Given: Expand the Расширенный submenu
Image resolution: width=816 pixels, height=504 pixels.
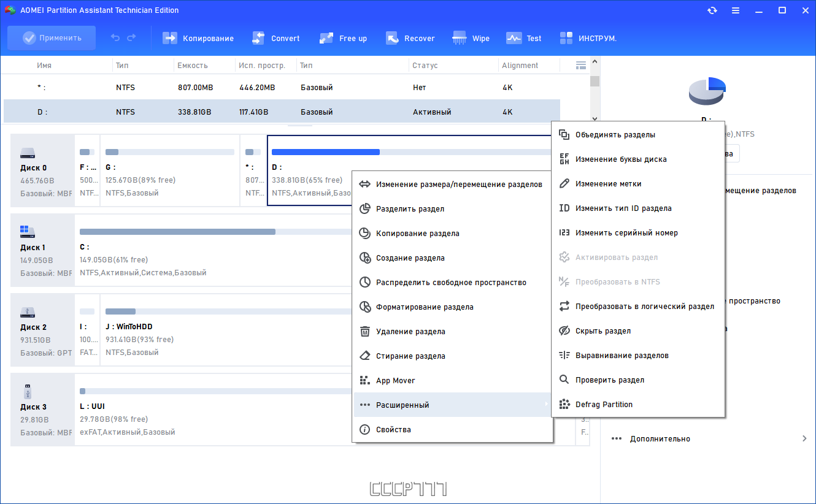Looking at the screenshot, I should pyautogui.click(x=452, y=405).
